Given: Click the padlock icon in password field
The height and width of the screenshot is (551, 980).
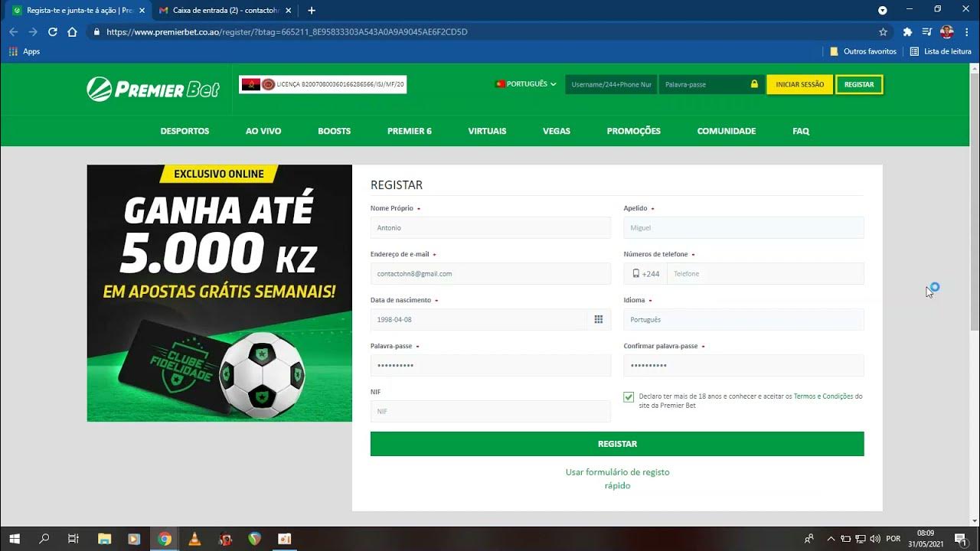Looking at the screenshot, I should tap(754, 84).
